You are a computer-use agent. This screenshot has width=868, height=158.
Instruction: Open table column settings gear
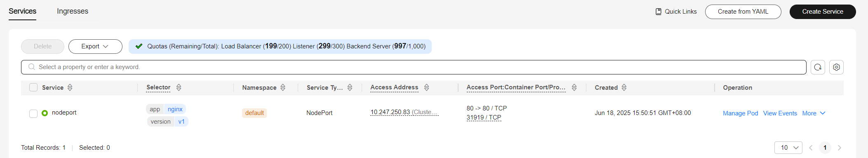836,67
